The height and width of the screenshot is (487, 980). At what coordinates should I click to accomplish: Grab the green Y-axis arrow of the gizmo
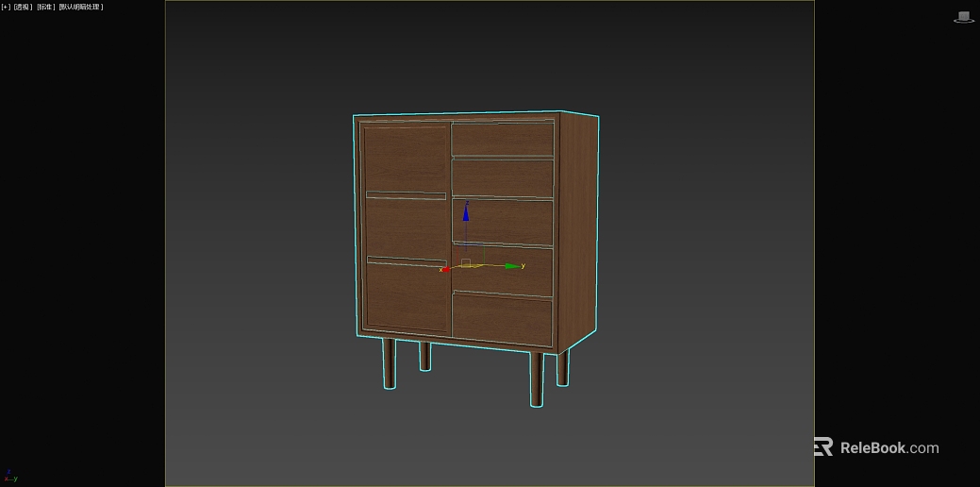(514, 266)
